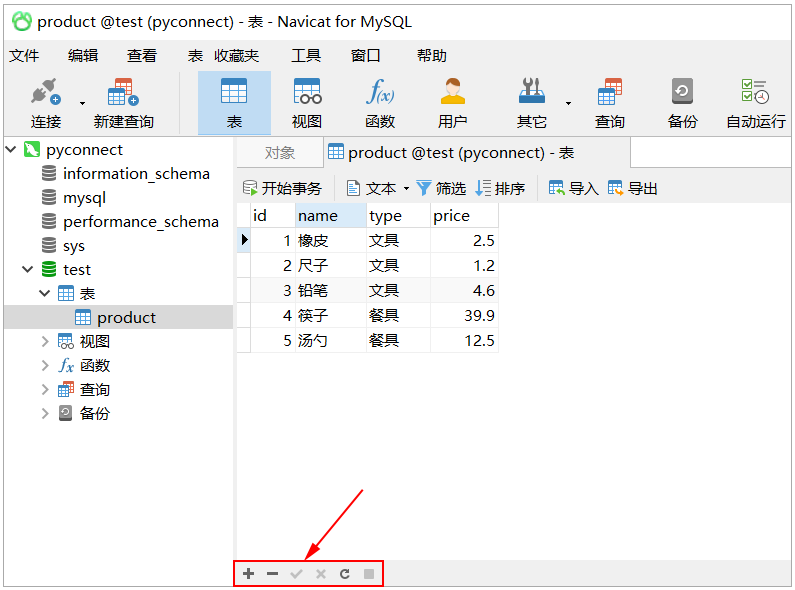
Task: Click the price column header
Action: click(464, 215)
